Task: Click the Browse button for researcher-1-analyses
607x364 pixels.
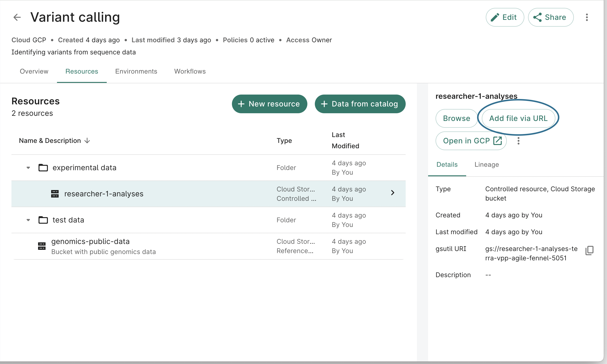Action: tap(456, 118)
